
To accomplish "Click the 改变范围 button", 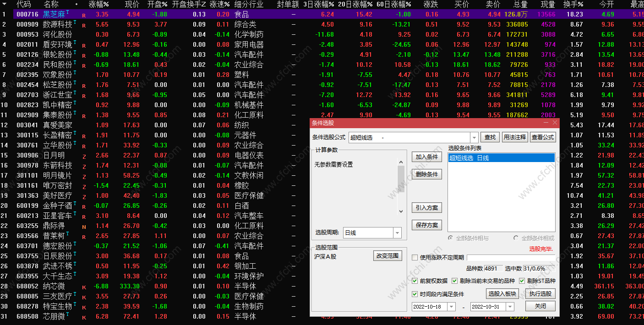I will click(387, 256).
